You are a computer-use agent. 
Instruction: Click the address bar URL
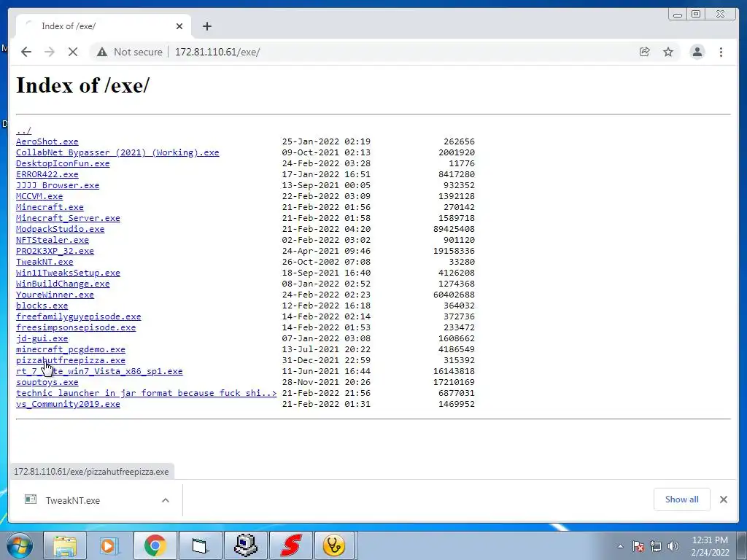(217, 52)
